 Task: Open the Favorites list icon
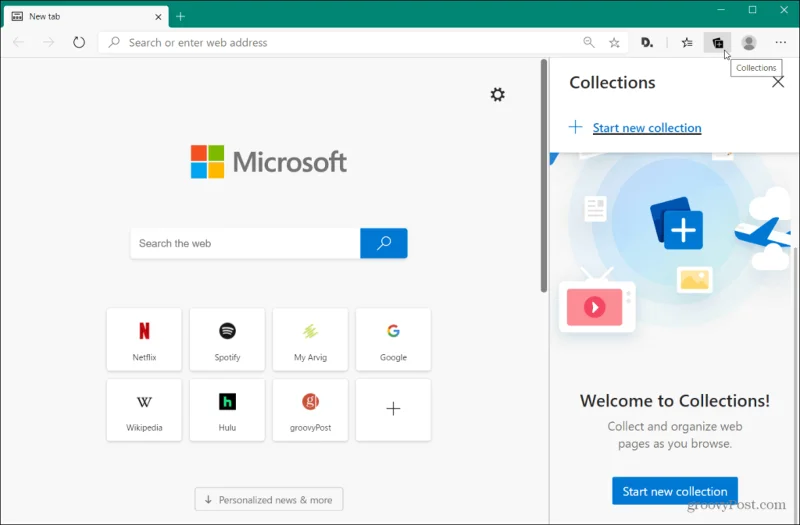(687, 43)
